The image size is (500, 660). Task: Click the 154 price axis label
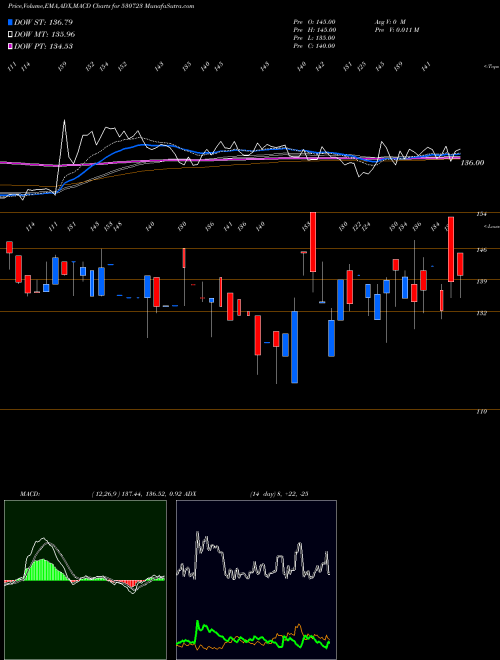(481, 214)
